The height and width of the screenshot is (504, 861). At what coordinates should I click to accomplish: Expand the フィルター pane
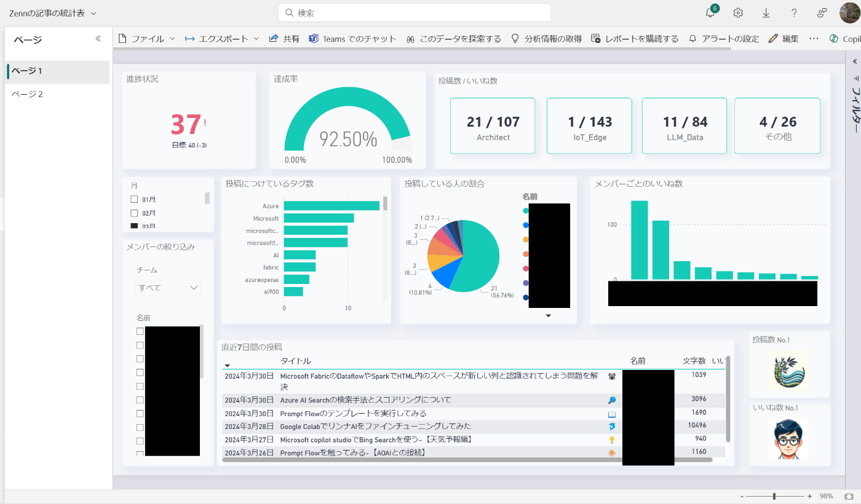855,61
